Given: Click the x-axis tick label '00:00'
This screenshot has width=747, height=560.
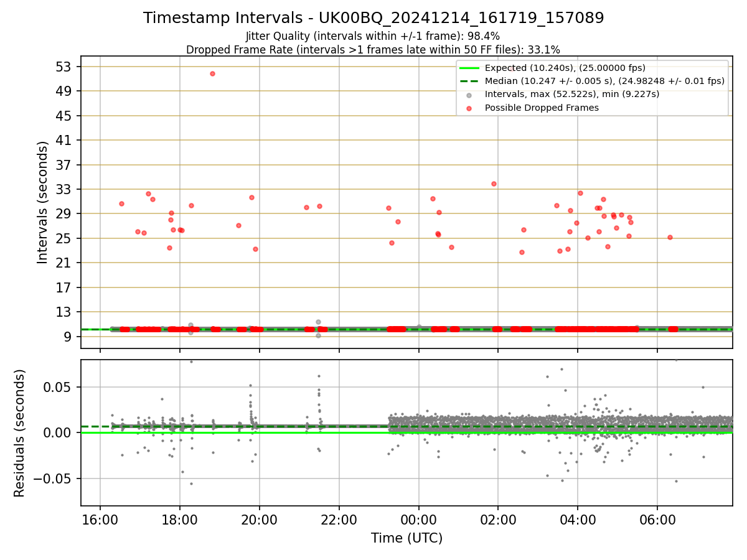Looking at the screenshot, I should pyautogui.click(x=418, y=520).
